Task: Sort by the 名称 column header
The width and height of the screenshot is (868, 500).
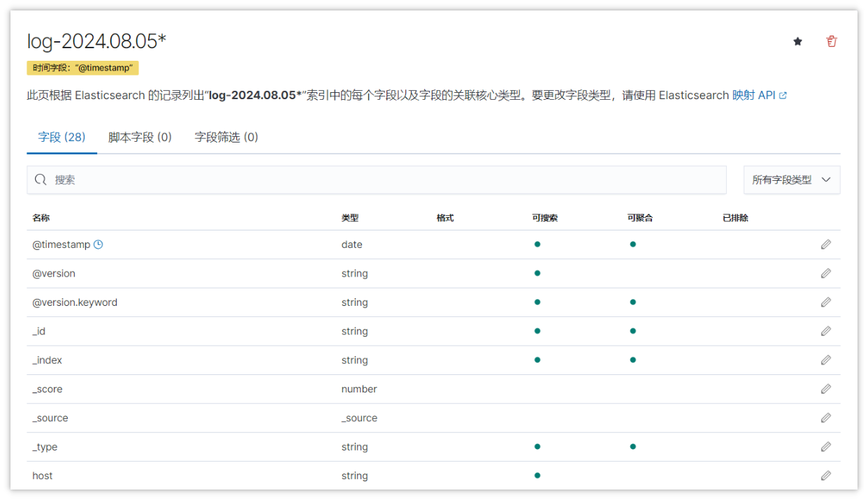Action: [41, 218]
